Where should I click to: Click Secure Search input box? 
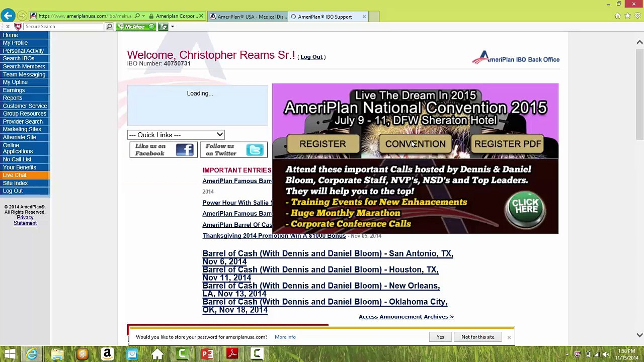(x=64, y=27)
